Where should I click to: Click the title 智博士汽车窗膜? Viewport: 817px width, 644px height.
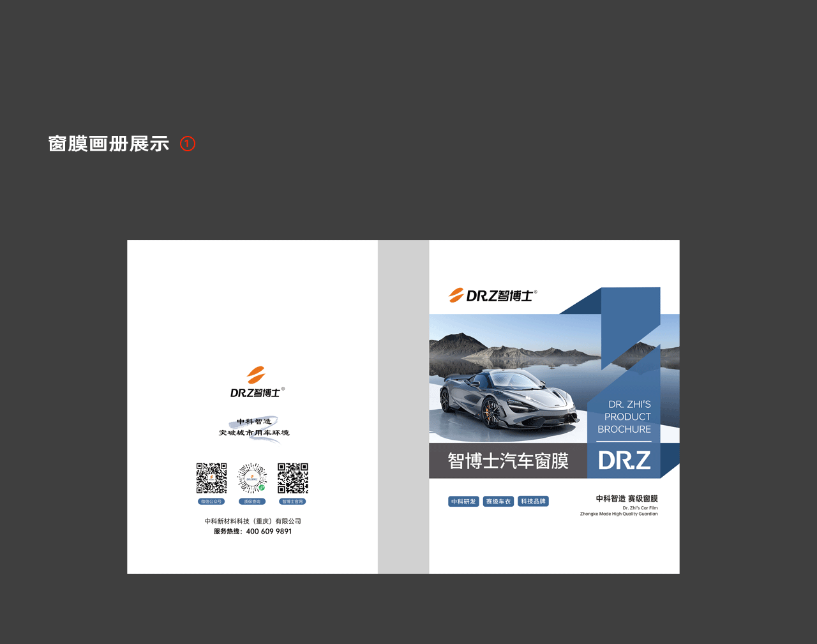click(x=508, y=461)
